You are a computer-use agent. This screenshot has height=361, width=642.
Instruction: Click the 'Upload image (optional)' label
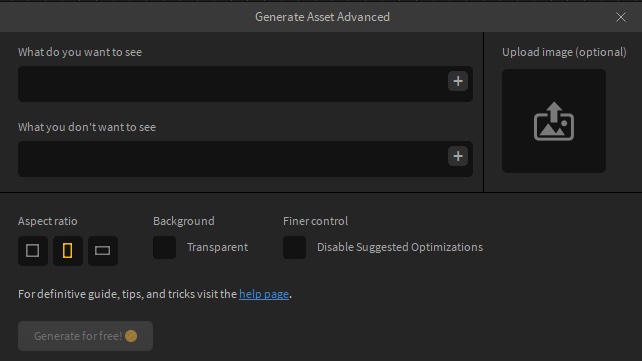tap(564, 52)
